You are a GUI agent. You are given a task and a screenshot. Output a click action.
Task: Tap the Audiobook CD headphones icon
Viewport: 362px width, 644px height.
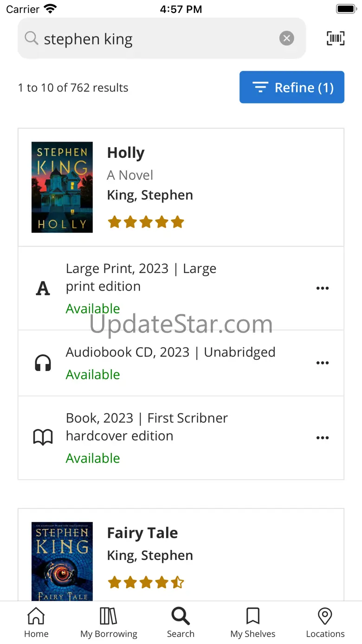pyautogui.click(x=43, y=363)
